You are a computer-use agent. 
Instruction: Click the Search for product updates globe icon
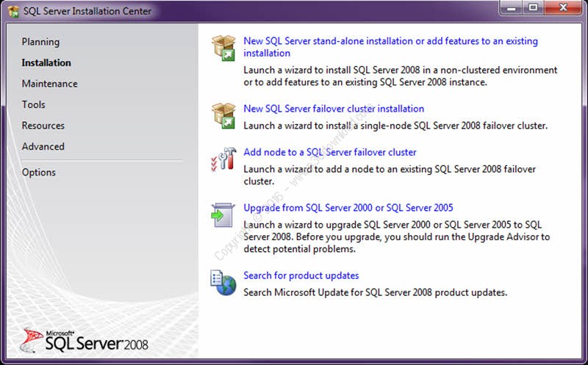(223, 281)
